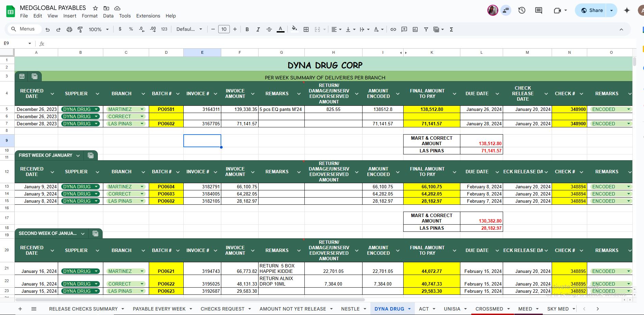The height and width of the screenshot is (315, 644).
Task: Open the zoom level dropdown
Action: 99,29
